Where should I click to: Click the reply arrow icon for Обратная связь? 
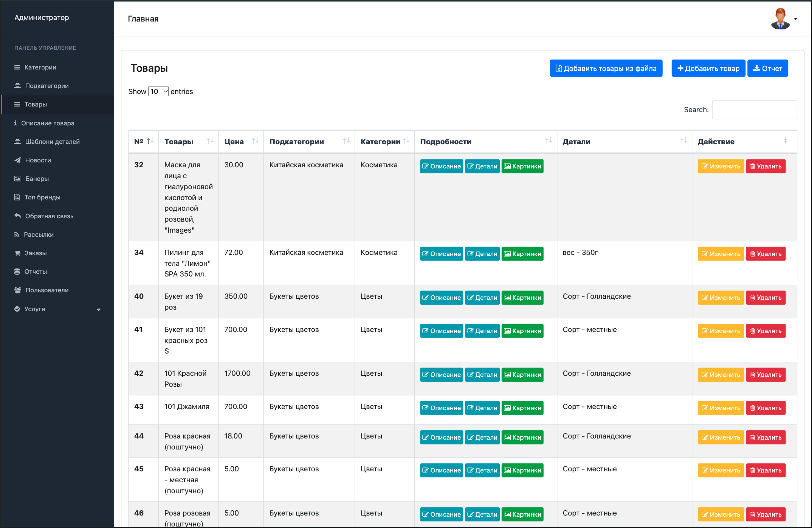[x=17, y=216]
